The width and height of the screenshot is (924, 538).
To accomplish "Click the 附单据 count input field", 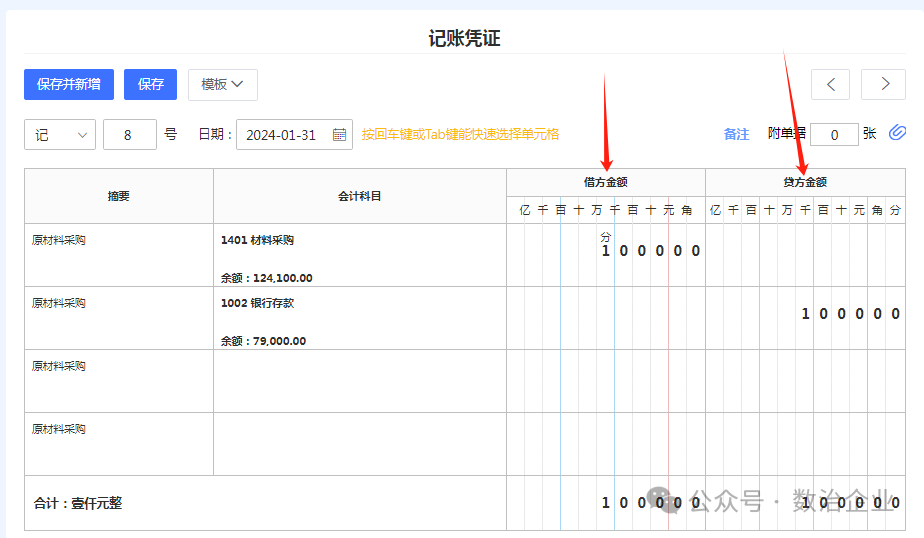I will click(834, 135).
